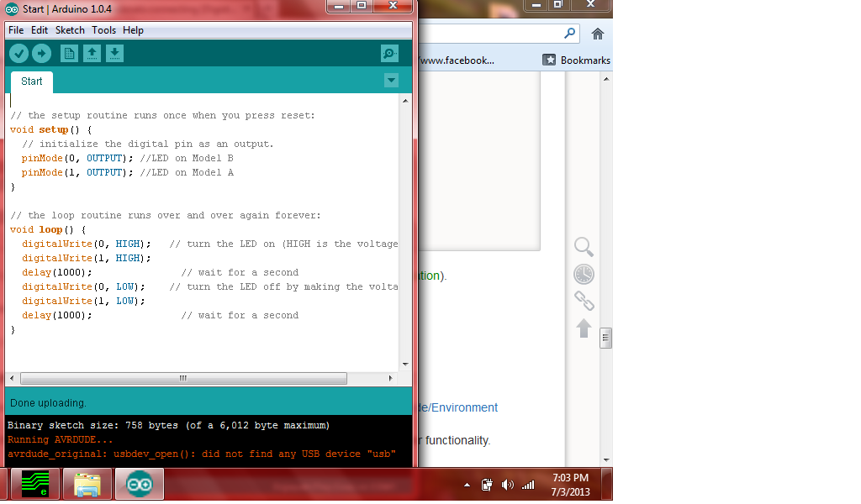
Task: Click the Verify sketch checkmark icon
Action: [x=18, y=54]
